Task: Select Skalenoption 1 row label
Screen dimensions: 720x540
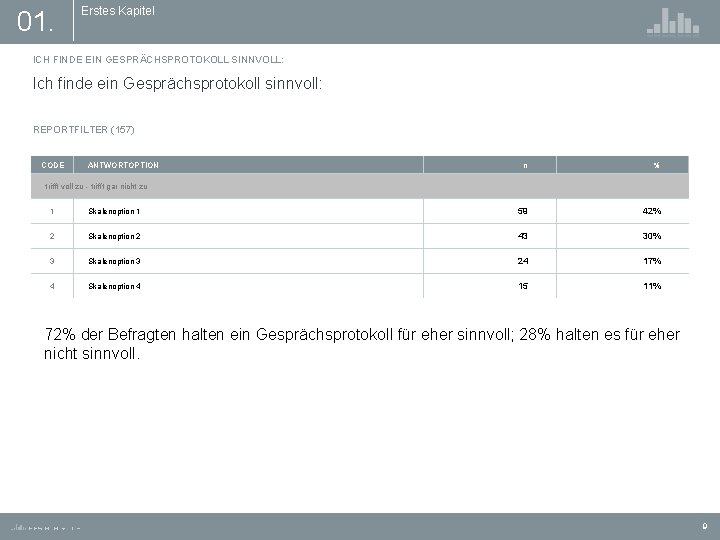Action: coord(114,211)
